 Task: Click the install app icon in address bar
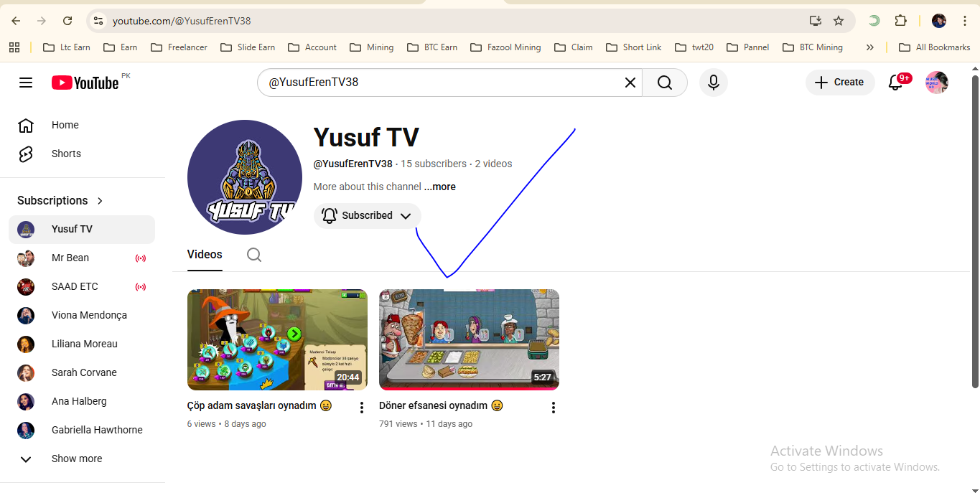[815, 21]
